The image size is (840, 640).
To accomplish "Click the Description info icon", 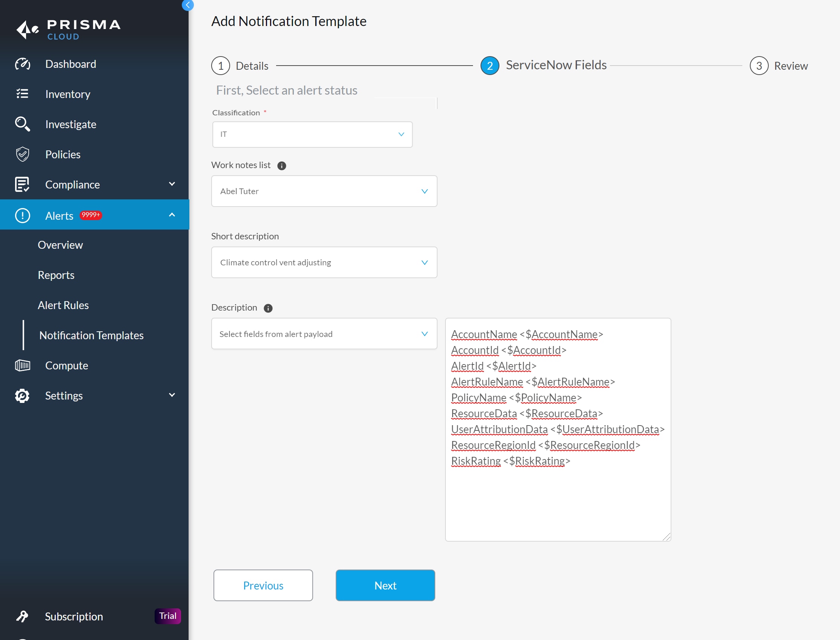I will [x=268, y=308].
